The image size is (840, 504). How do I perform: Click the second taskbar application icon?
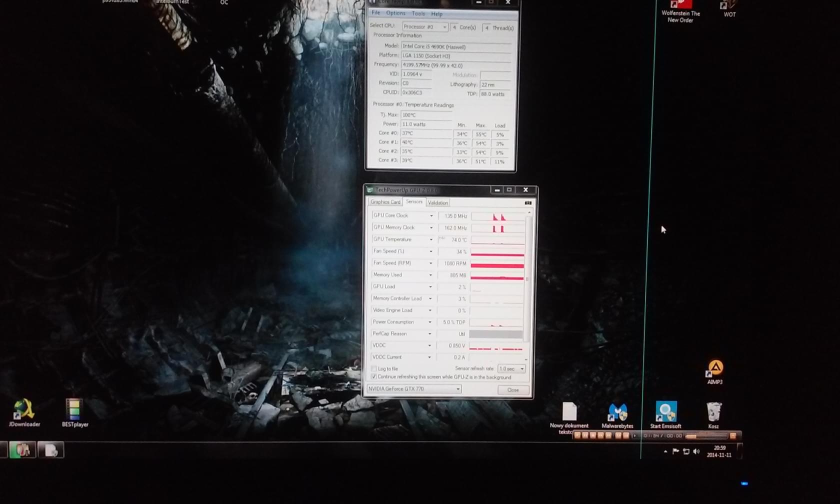[50, 450]
